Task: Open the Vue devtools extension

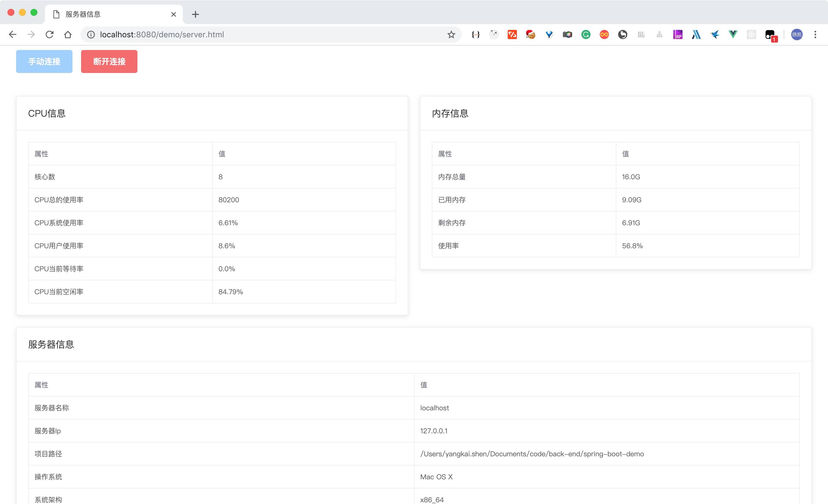Action: tap(733, 34)
